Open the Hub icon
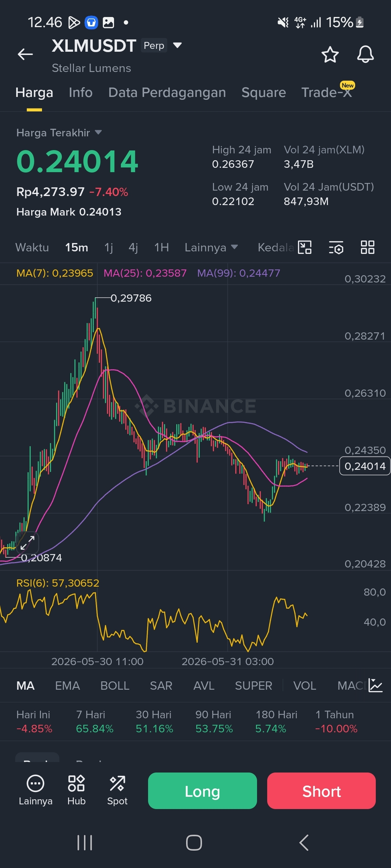Screen dimensions: 391x868 click(x=76, y=790)
